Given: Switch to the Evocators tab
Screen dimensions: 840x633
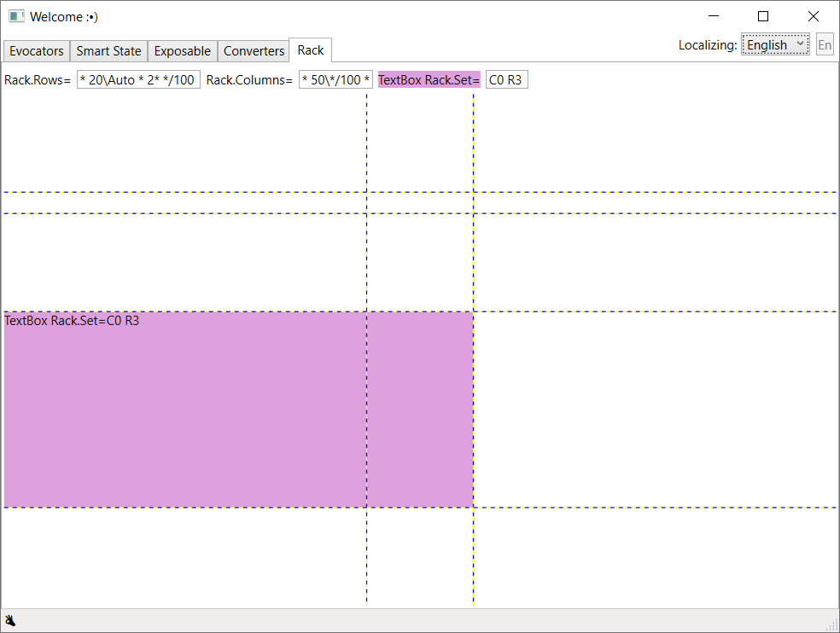Looking at the screenshot, I should point(37,51).
